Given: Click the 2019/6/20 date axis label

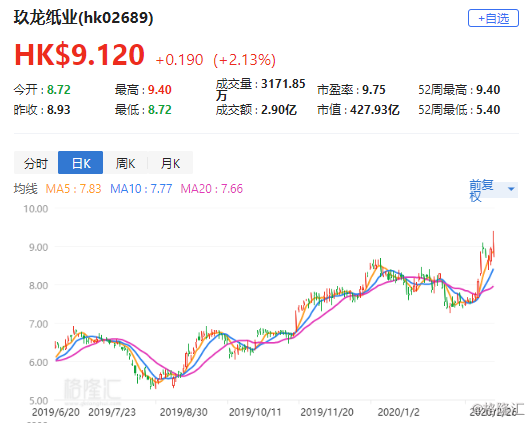Looking at the screenshot, I should [x=56, y=412].
